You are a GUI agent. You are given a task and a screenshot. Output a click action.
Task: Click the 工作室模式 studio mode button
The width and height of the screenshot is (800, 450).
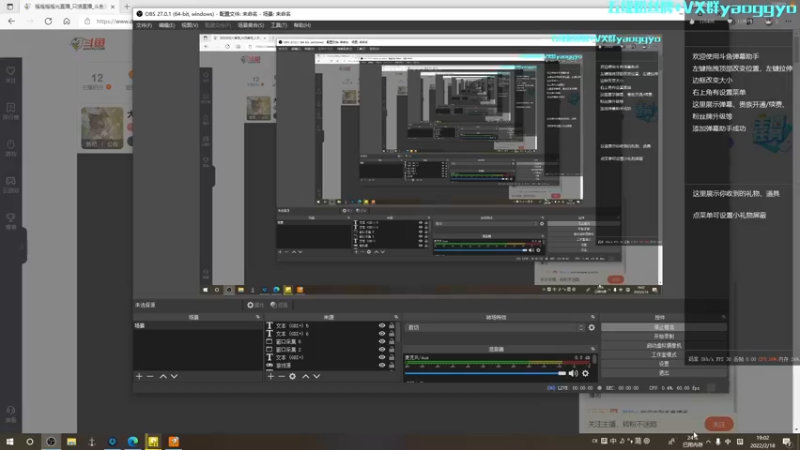coord(664,355)
